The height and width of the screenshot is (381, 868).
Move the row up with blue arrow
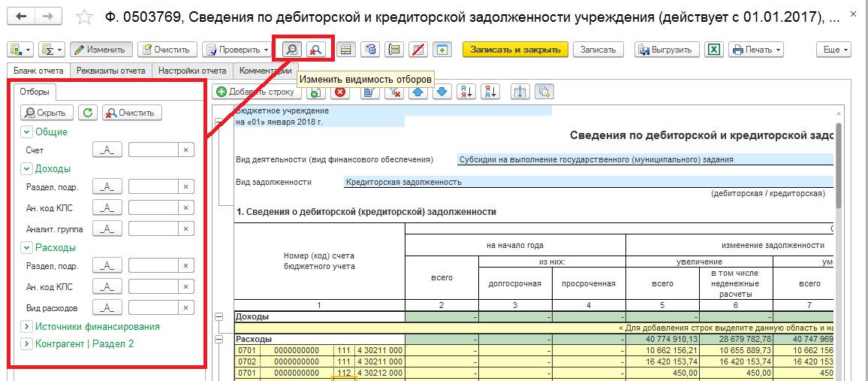pyautogui.click(x=418, y=92)
